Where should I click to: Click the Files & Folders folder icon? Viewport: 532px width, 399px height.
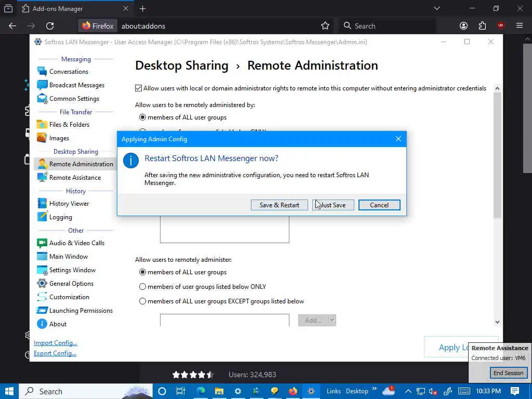[x=42, y=125]
